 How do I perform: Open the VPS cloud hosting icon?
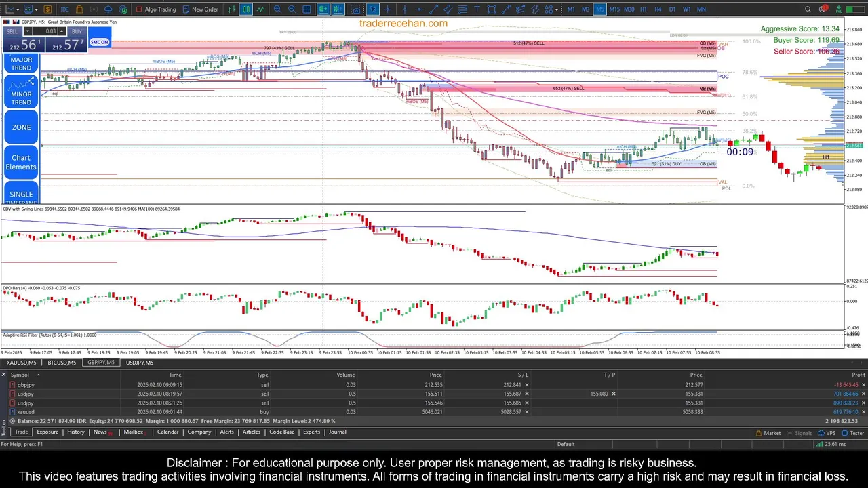108,9
